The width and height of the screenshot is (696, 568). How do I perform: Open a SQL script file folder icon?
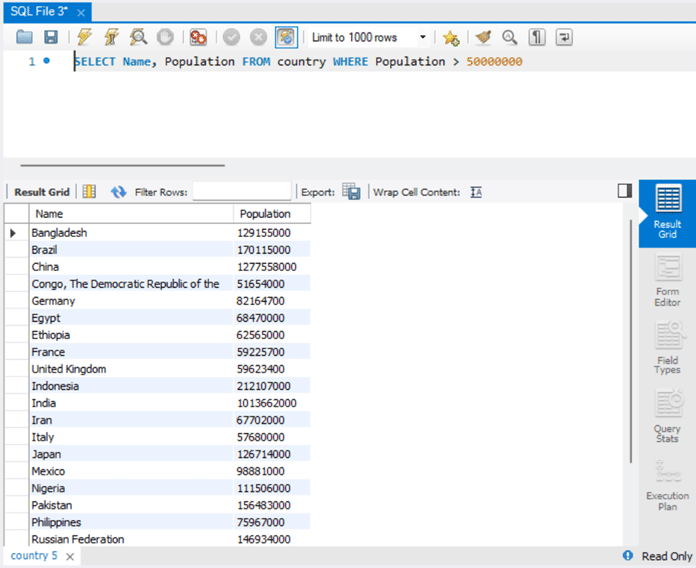(x=24, y=37)
